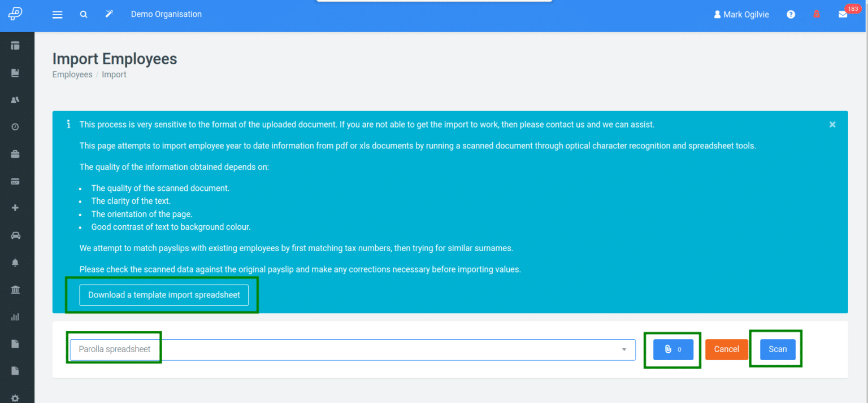Collapse the sidebar with the hamburger menu
This screenshot has height=403, width=868.
pyautogui.click(x=57, y=14)
